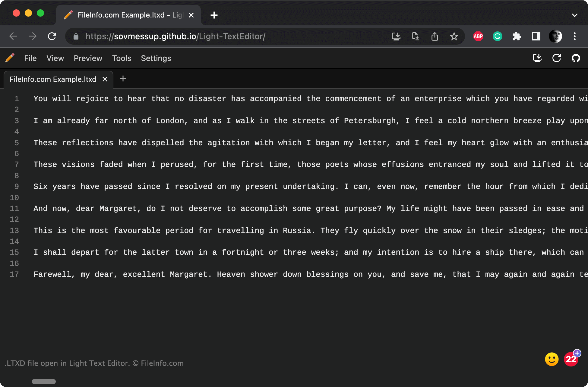Open the Chrome profile avatar

(x=555, y=37)
